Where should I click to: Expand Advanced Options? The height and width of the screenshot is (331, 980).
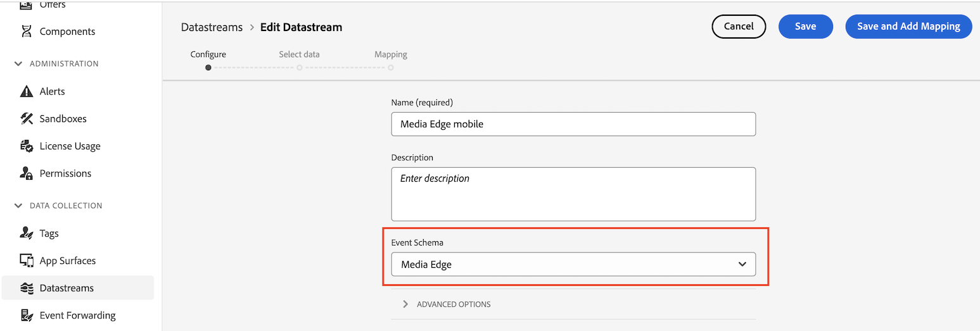(x=405, y=304)
